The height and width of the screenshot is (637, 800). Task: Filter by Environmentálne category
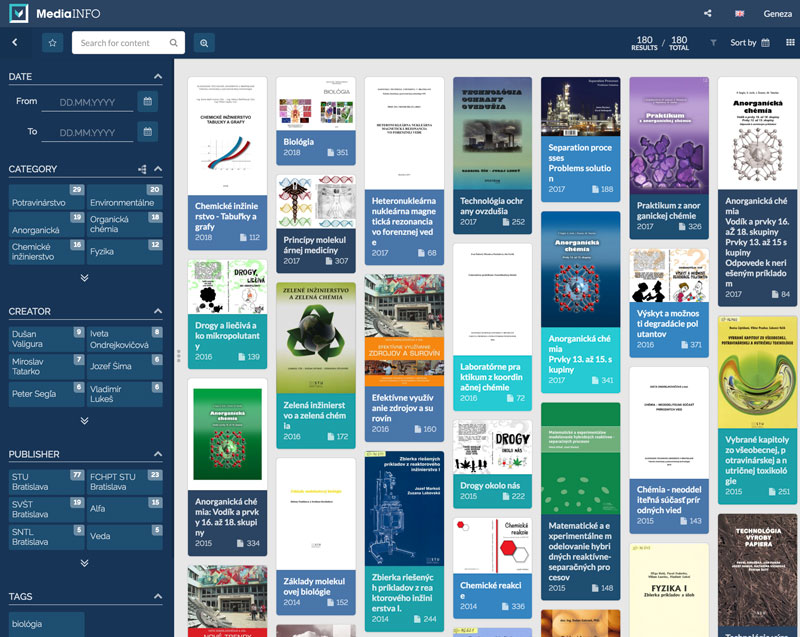click(x=124, y=196)
